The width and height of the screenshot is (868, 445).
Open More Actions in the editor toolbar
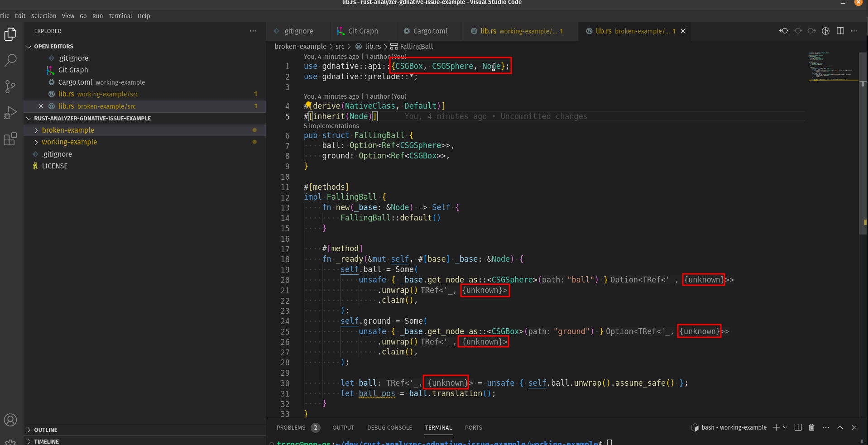855,31
